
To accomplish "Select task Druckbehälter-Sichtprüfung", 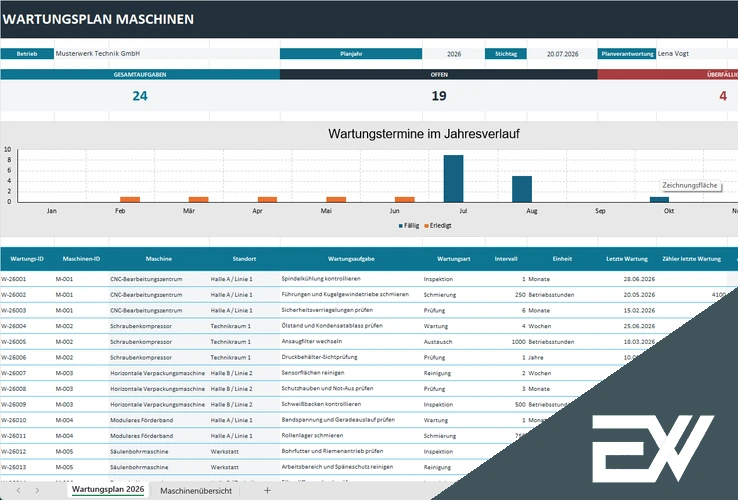I will (351, 357).
